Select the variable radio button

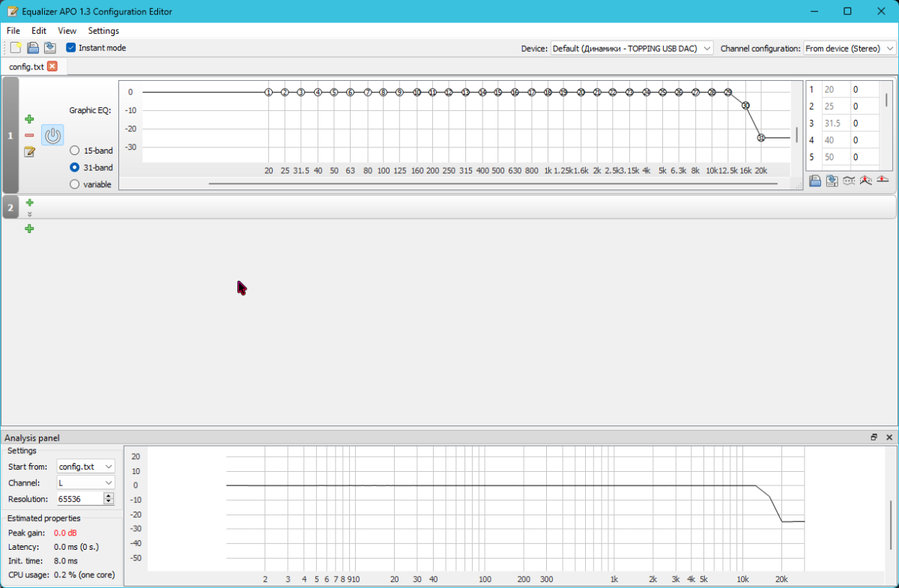tap(74, 184)
